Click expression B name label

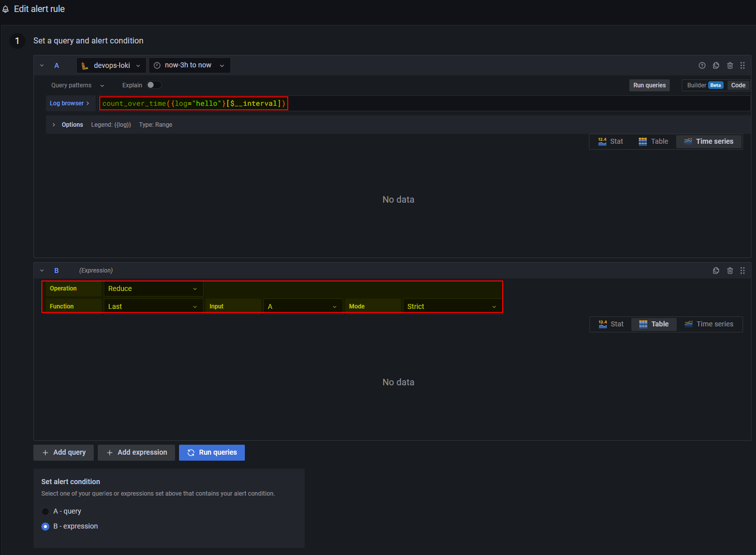point(56,271)
